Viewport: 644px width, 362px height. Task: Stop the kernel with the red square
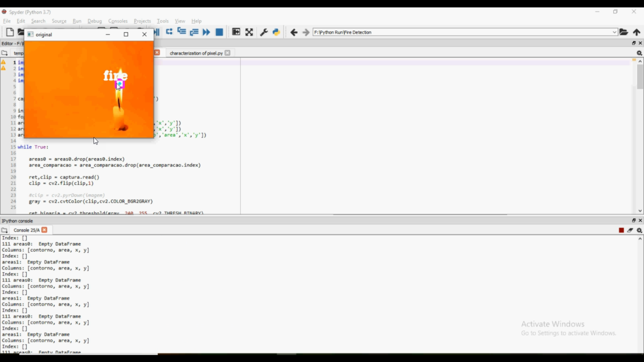pyautogui.click(x=621, y=230)
